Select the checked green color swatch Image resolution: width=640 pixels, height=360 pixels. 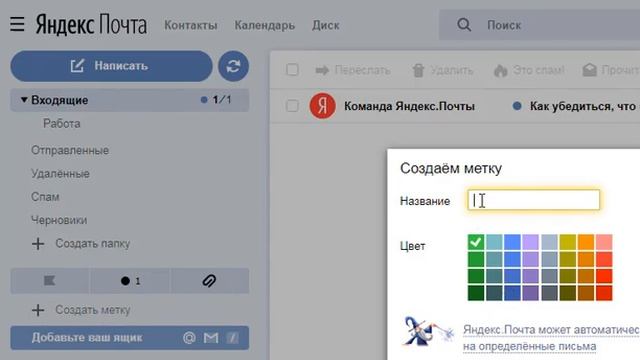tap(476, 242)
